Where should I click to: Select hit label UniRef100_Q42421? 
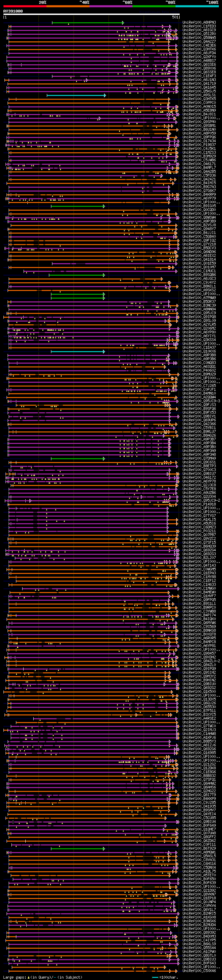[199, 179]
